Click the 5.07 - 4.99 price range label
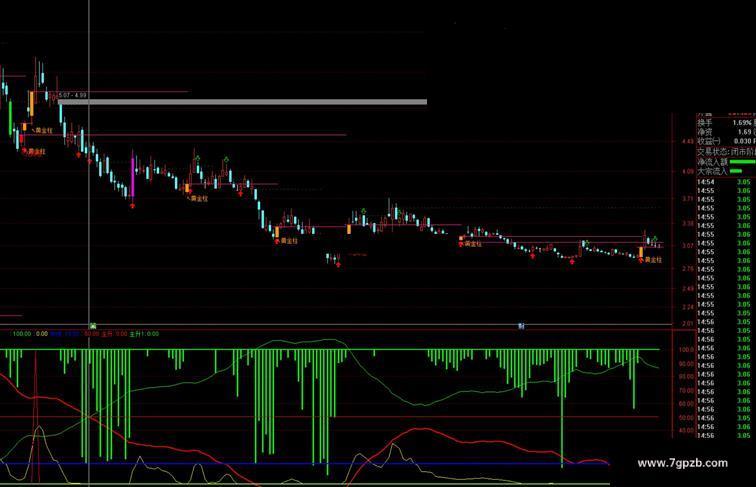The image size is (756, 487). tap(72, 95)
